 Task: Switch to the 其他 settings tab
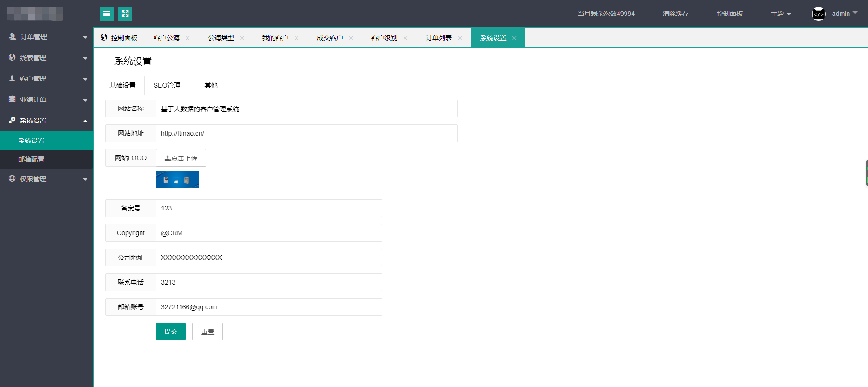tap(211, 86)
